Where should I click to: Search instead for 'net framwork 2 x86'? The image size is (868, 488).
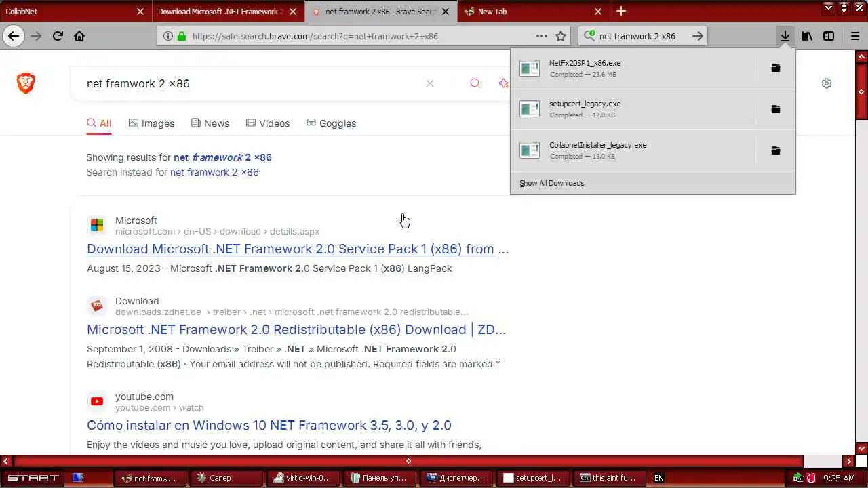214,172
